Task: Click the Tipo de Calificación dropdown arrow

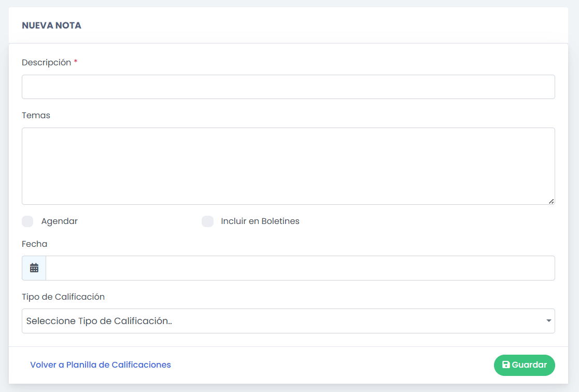Action: point(549,321)
